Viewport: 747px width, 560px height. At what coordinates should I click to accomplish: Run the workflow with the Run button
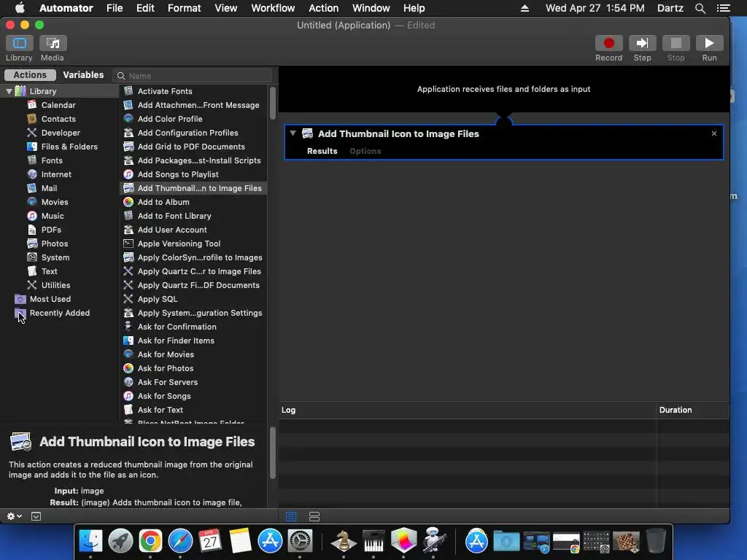click(x=709, y=43)
